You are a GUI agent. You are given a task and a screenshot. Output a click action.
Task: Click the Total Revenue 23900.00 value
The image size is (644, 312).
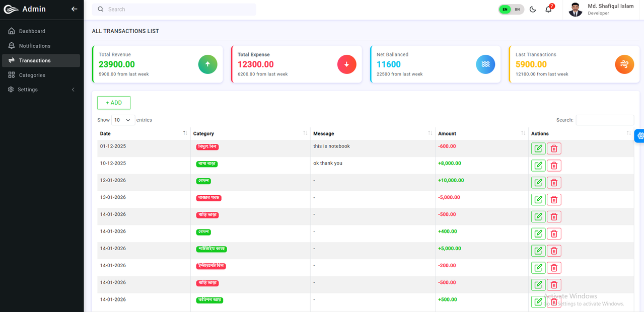pyautogui.click(x=117, y=64)
